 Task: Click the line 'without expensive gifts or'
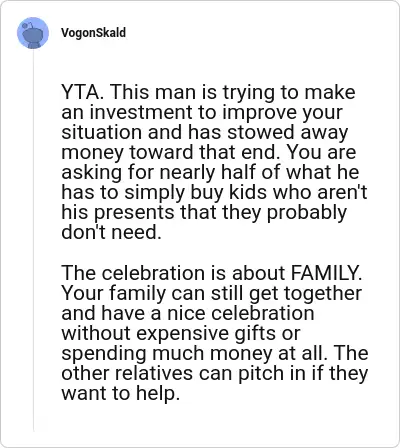tap(181, 333)
